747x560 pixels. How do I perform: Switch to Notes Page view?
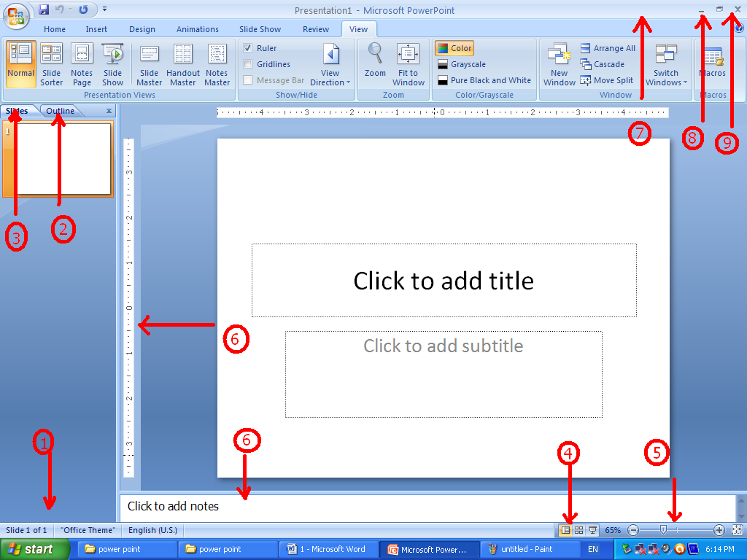pyautogui.click(x=82, y=64)
